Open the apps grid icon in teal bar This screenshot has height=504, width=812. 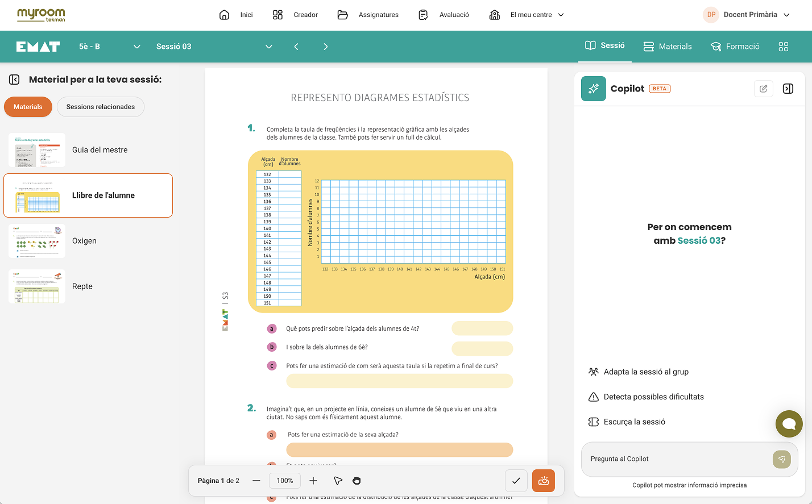784,47
